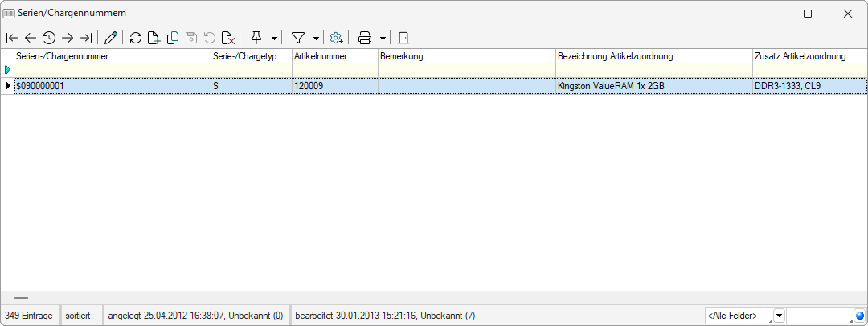Go to the previous record
The width and height of the screenshot is (868, 326).
coord(30,38)
